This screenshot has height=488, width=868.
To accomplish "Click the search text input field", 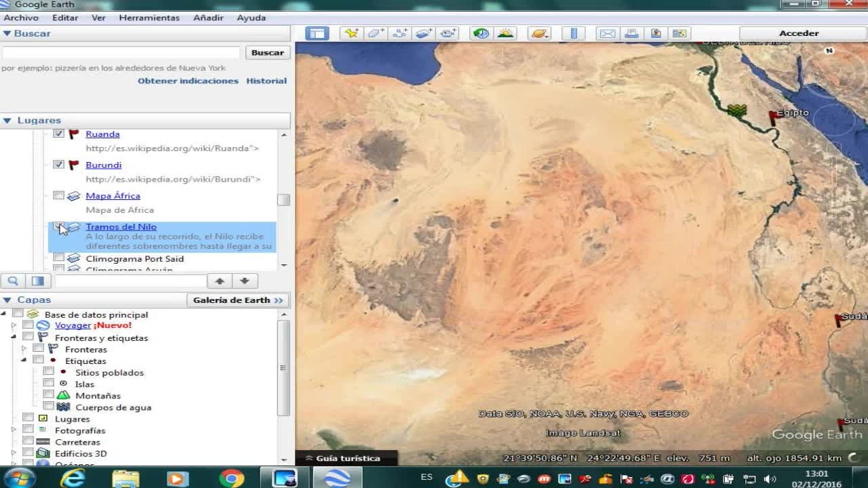I will click(121, 52).
